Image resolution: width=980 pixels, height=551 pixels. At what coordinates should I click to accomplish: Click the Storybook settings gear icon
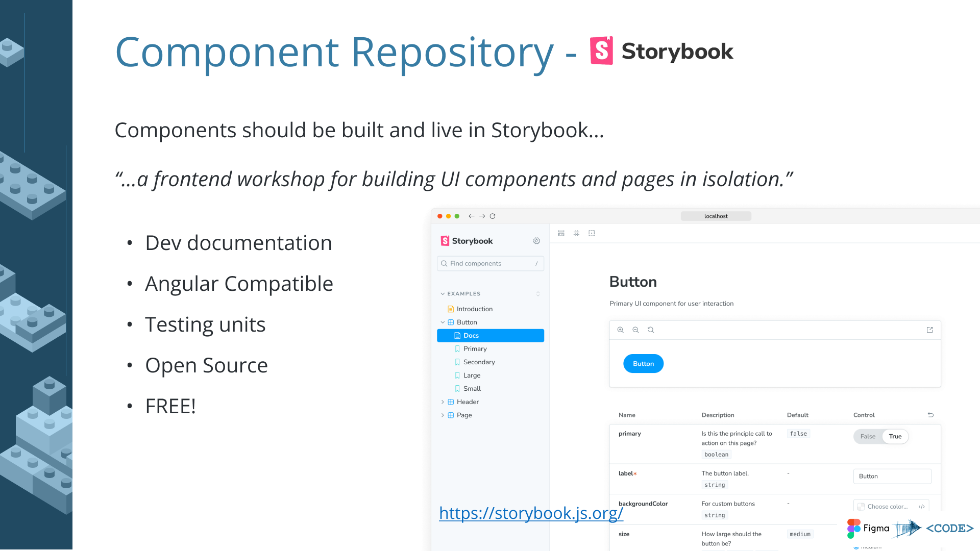[536, 241]
